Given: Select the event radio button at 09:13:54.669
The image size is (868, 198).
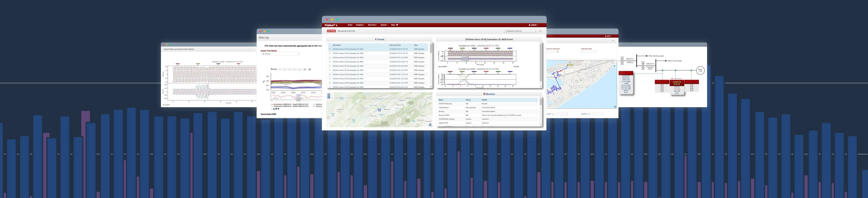Looking at the screenshot, I should point(330,58).
